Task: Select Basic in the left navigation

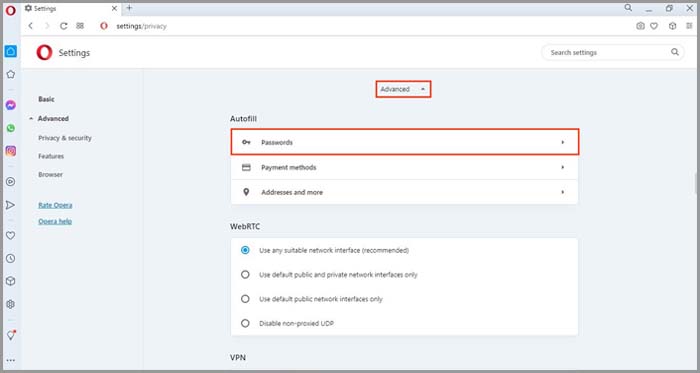Action: (x=46, y=99)
